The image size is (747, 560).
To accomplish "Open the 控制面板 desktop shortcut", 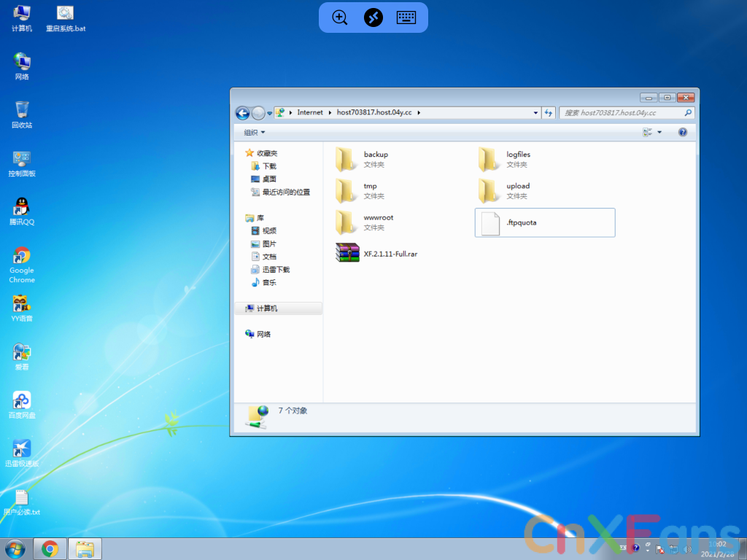I will click(x=21, y=163).
